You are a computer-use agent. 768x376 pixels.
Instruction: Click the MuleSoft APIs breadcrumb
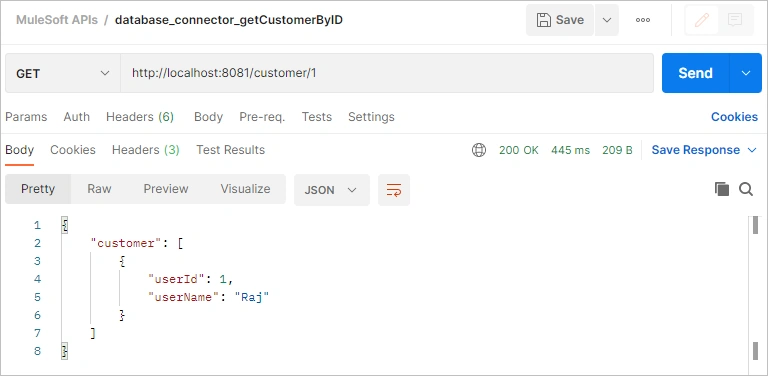coord(57,20)
